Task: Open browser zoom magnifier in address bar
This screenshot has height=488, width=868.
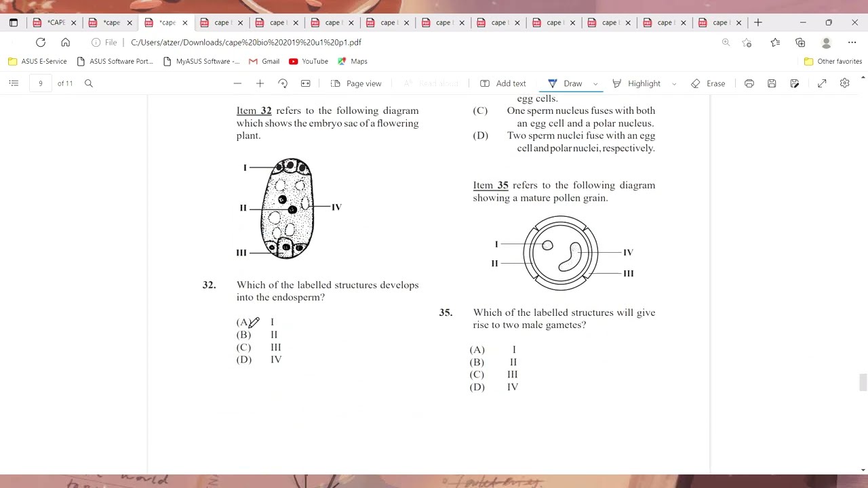Action: [x=726, y=42]
